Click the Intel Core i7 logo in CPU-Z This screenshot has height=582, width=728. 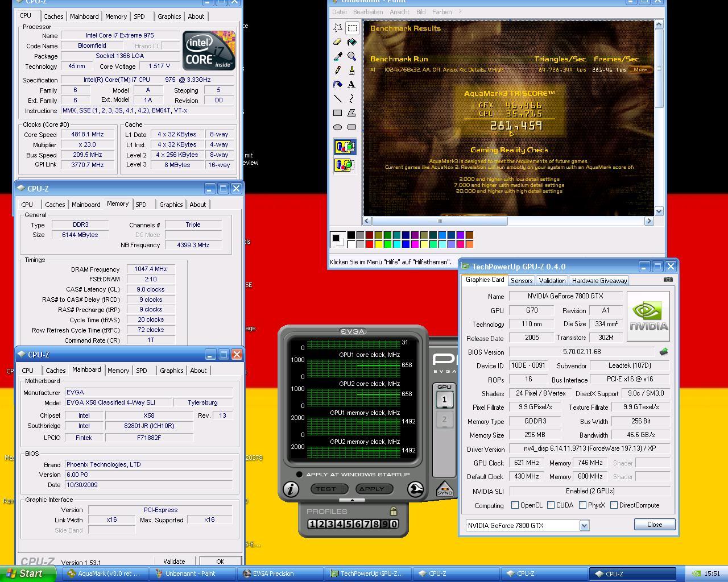point(209,51)
